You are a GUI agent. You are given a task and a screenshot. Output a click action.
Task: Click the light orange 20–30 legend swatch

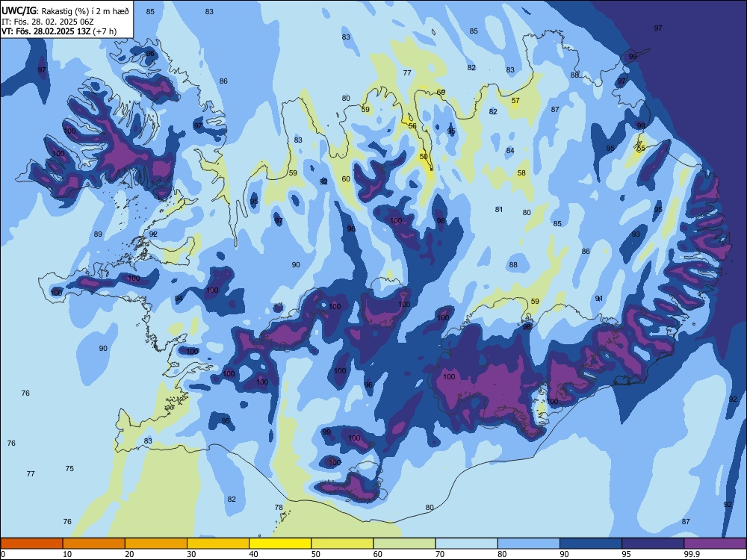click(x=156, y=544)
